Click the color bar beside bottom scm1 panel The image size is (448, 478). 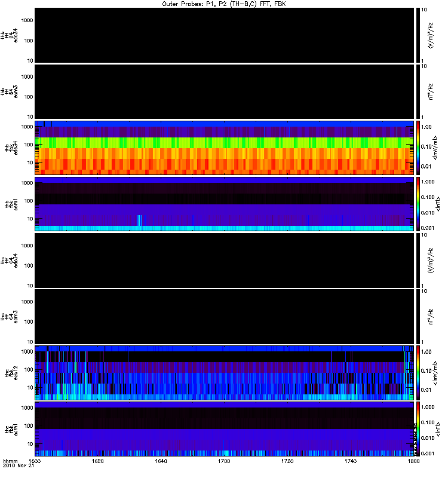(418, 428)
